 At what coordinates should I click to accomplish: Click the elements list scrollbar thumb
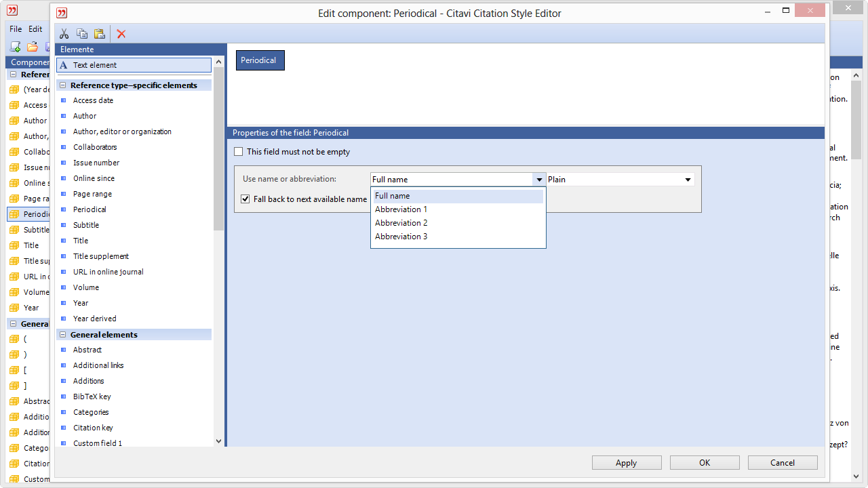point(218,149)
